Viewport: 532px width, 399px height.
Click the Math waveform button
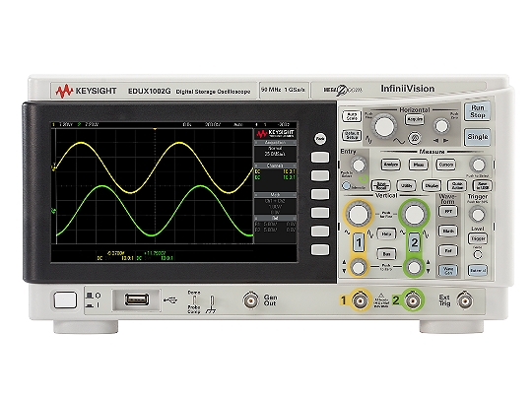click(x=448, y=232)
